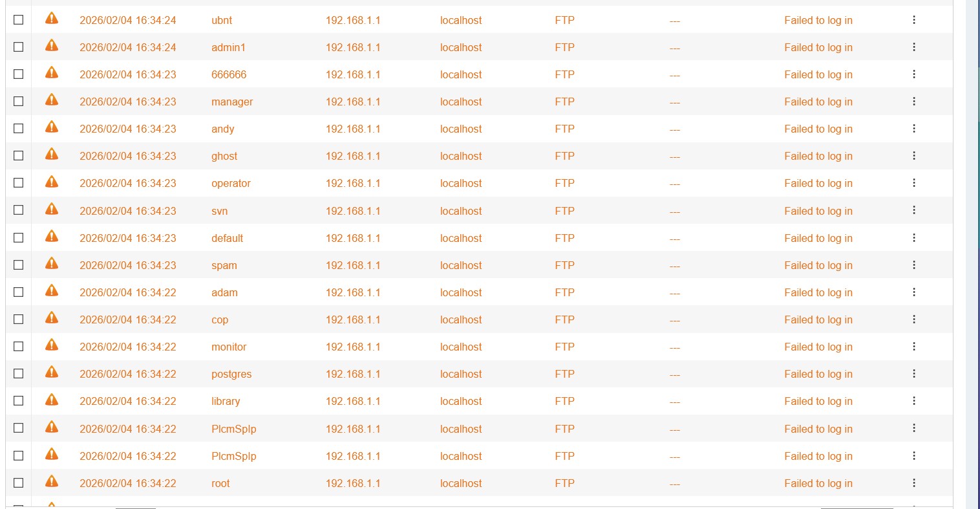980x509 pixels.
Task: Expand the actions menu for admin1
Action: (914, 47)
